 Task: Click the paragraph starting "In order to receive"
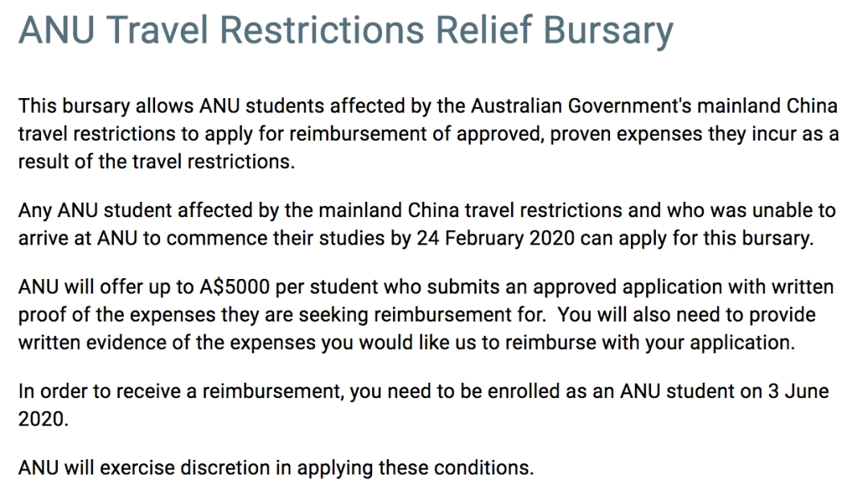(x=424, y=404)
